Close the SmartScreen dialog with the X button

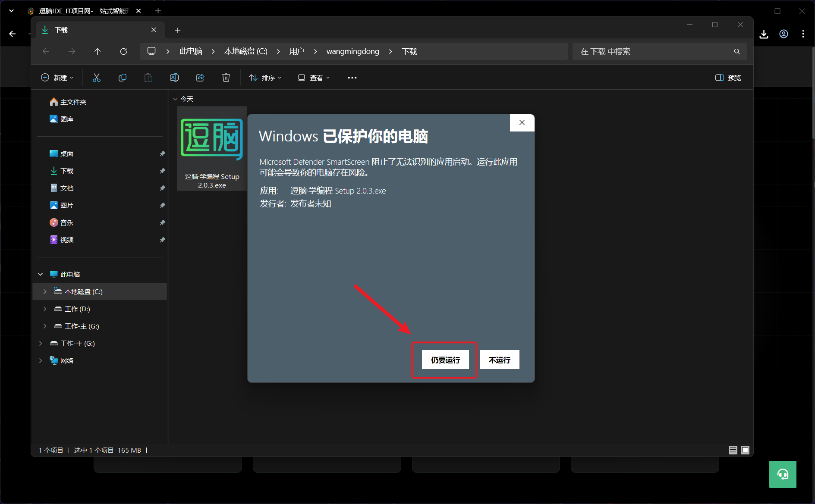522,122
